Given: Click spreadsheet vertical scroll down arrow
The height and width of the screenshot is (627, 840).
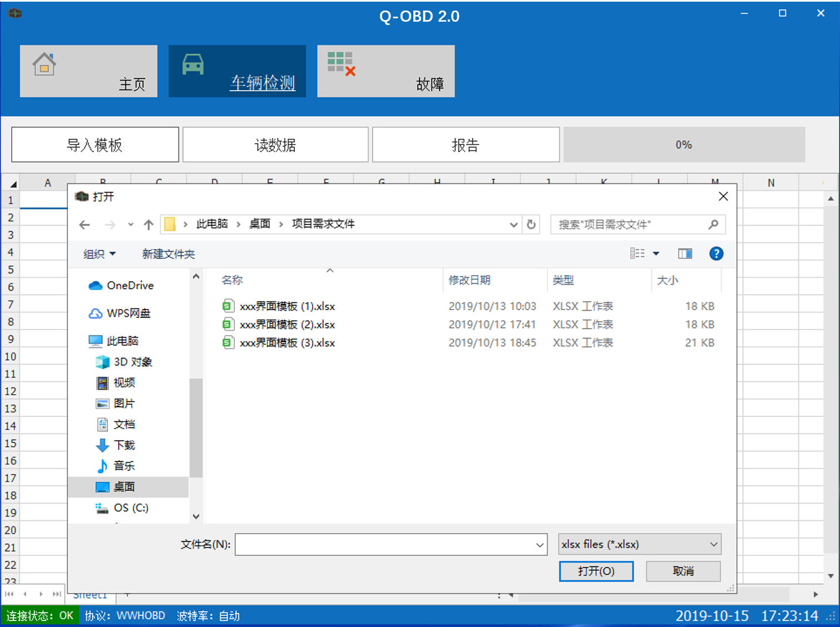Looking at the screenshot, I should (831, 576).
